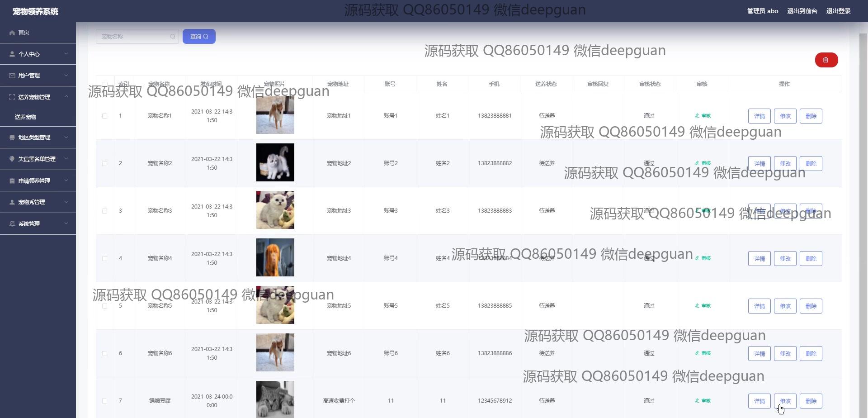Viewport: 868px width, 418px height.
Task: Click the icon beside 送养宠物管理
Action: (12, 97)
